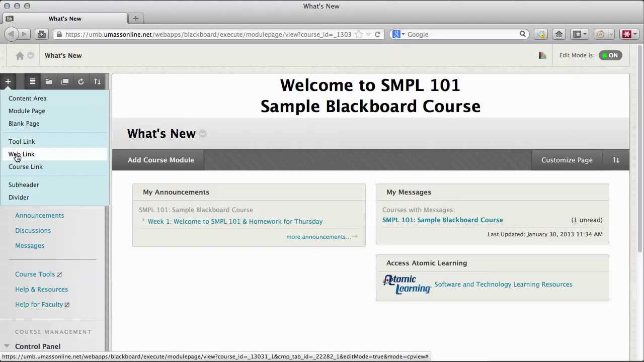Click the padlock site identity icon

click(59, 34)
